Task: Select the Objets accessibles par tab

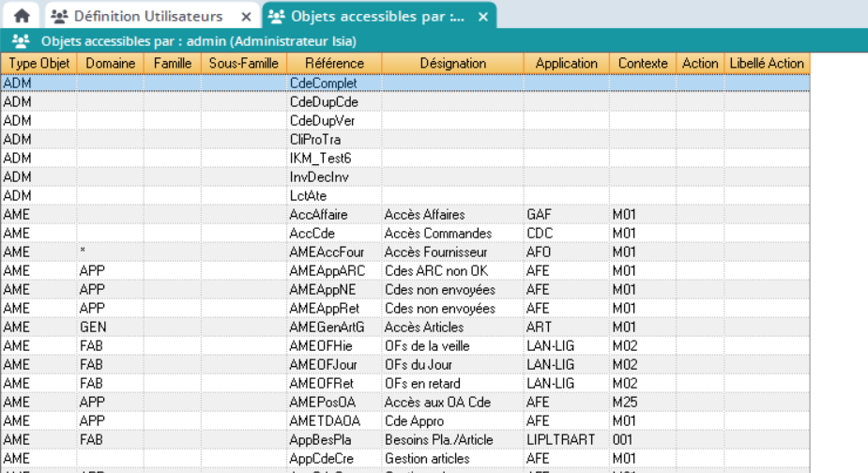Action: coord(377,16)
